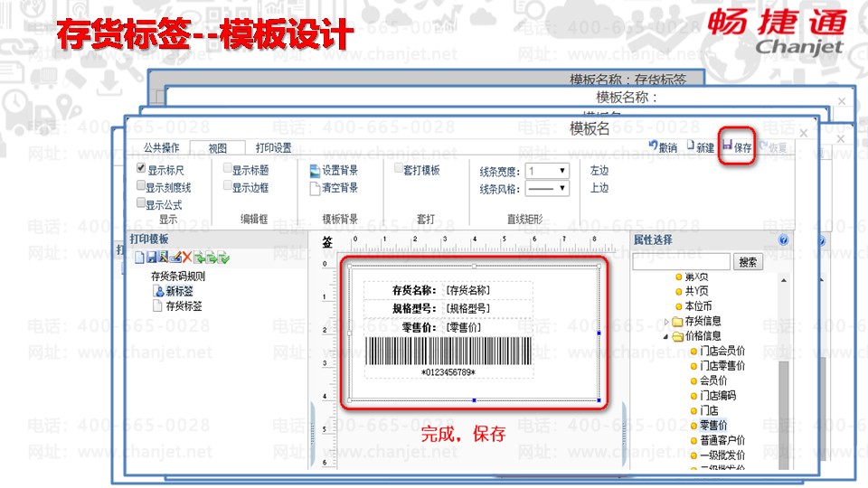Click the [零售价] field on the label
868x488 pixels.
[464, 327]
